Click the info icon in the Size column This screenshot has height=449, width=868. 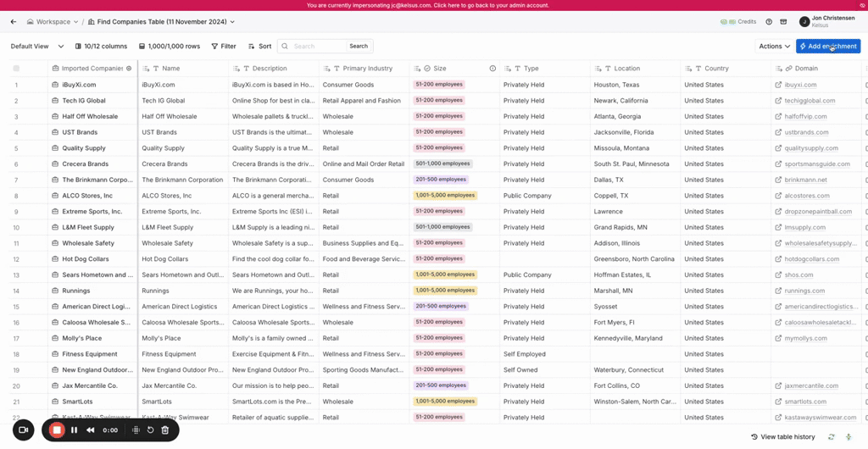tap(492, 69)
